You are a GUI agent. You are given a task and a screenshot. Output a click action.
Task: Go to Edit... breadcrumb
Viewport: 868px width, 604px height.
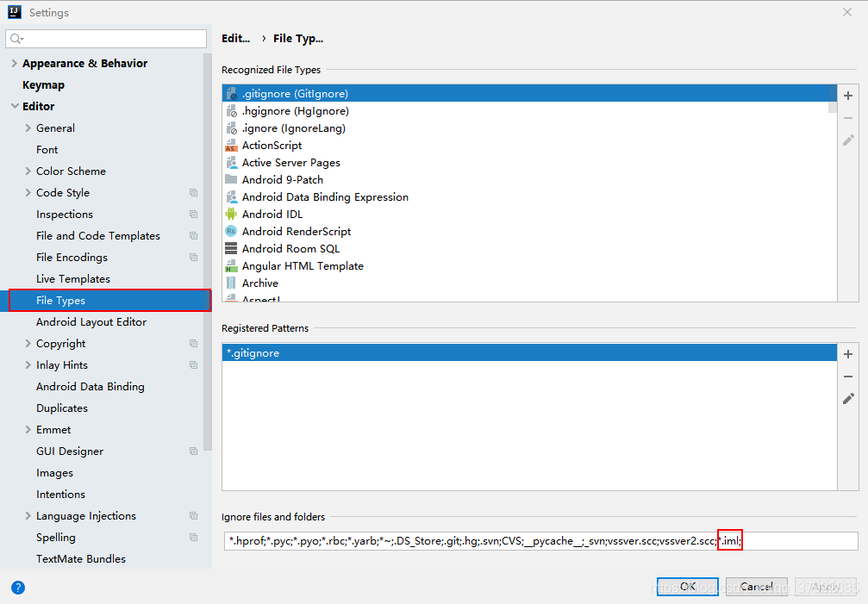[236, 38]
